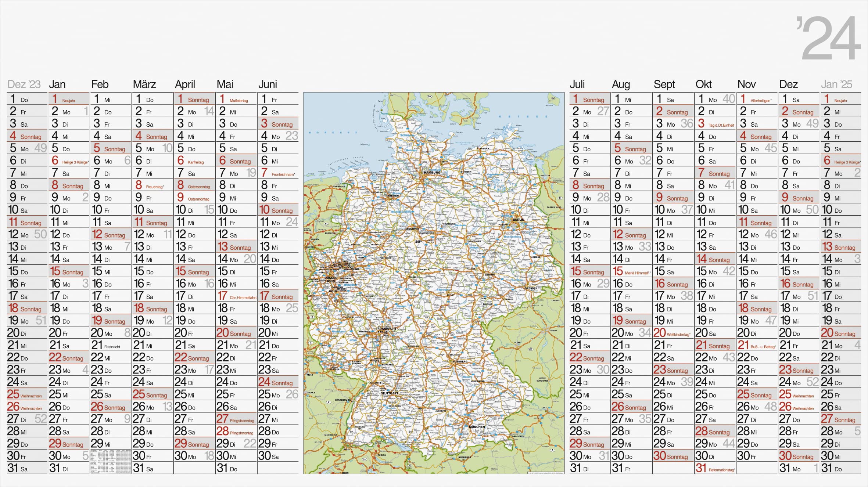Click the "FRANKFURT" label on the map

point(387,329)
